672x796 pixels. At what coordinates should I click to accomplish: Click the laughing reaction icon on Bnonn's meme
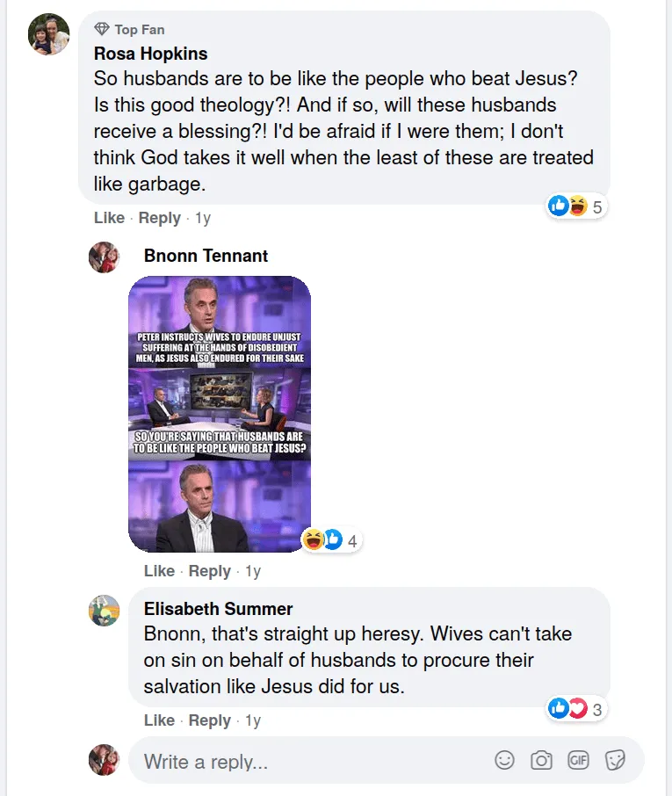(314, 539)
